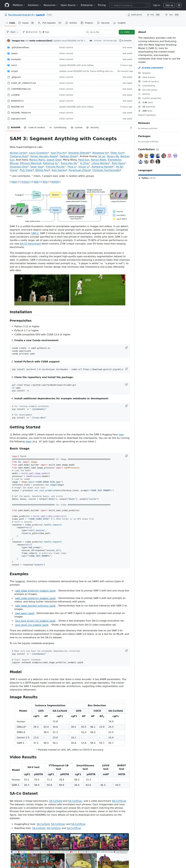Open the README_TRAIN.md file
The image size is (186, 868).
click(21, 113)
